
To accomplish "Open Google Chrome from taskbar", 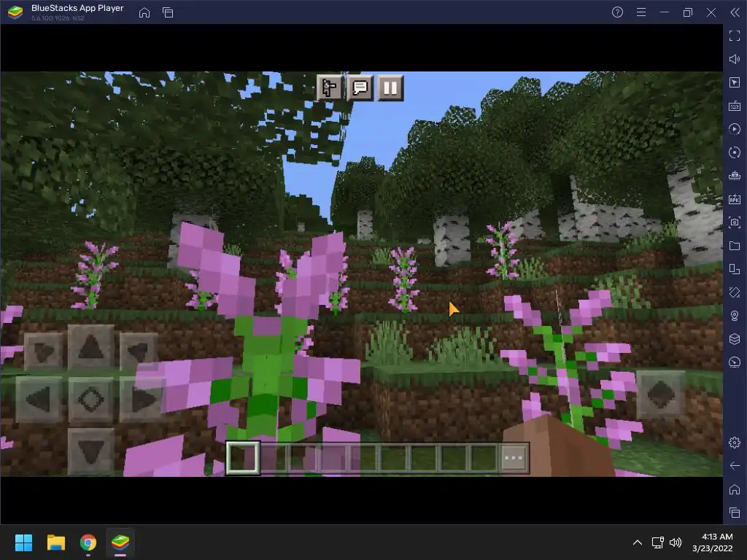I will [88, 542].
